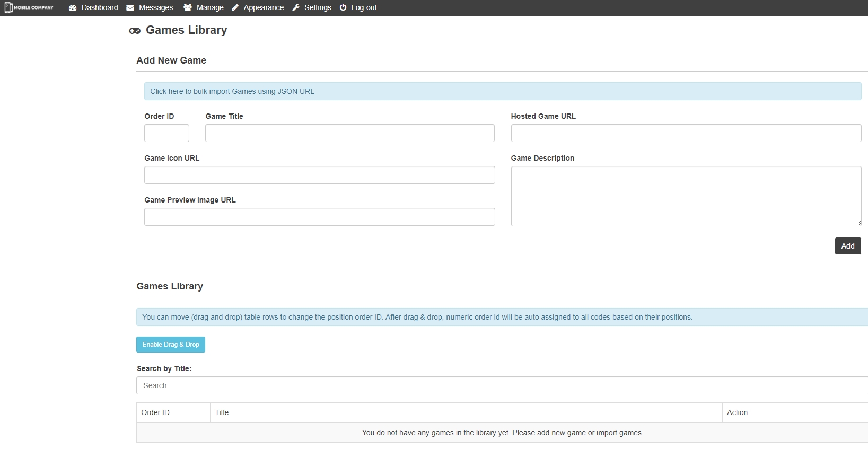Click the Game Description label
This screenshot has width=868, height=449.
coord(542,158)
